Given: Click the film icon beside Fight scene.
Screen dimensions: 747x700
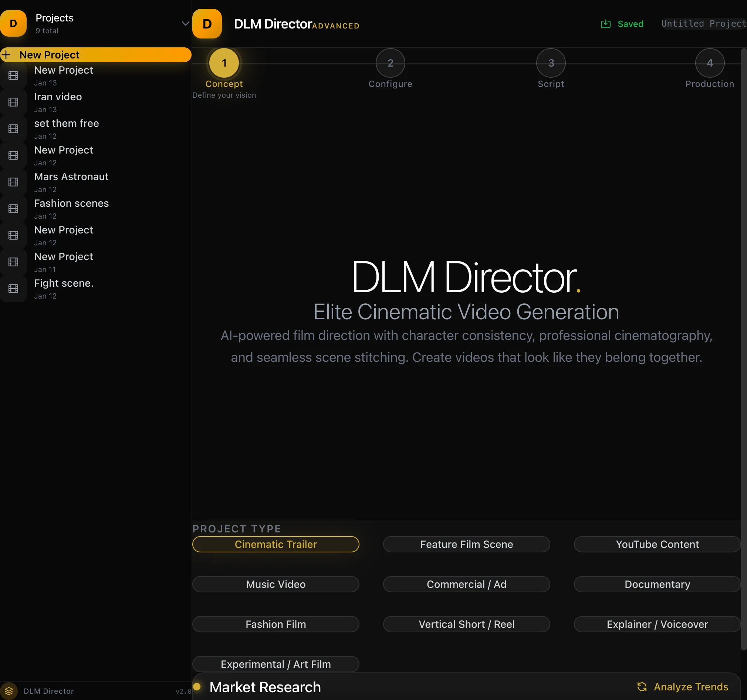Looking at the screenshot, I should click(13, 289).
